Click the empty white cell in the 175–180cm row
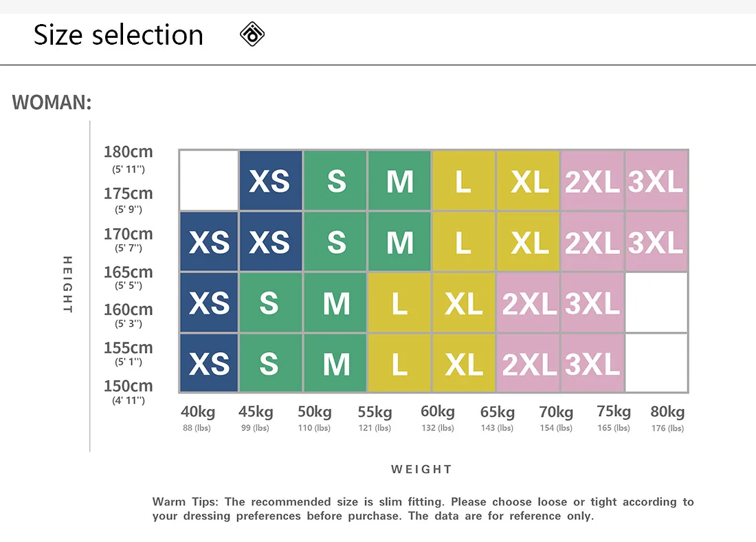The width and height of the screenshot is (756, 542). click(209, 181)
